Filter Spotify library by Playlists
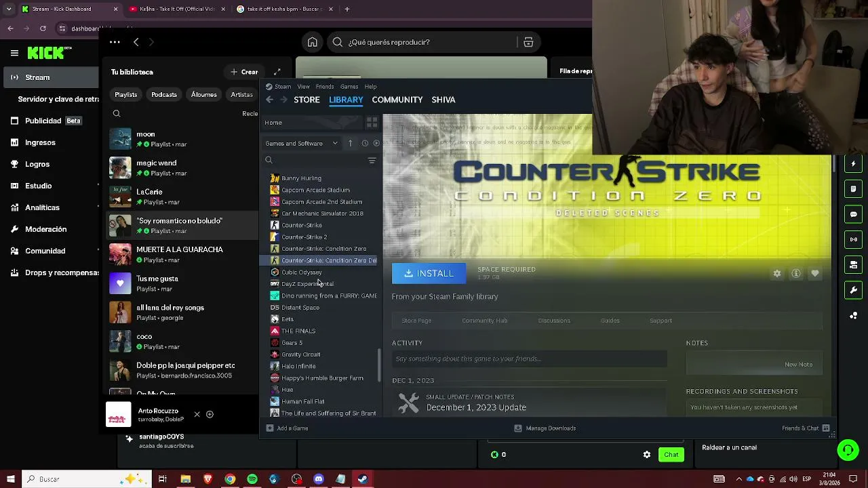Image resolution: width=868 pixels, height=488 pixels. click(126, 95)
